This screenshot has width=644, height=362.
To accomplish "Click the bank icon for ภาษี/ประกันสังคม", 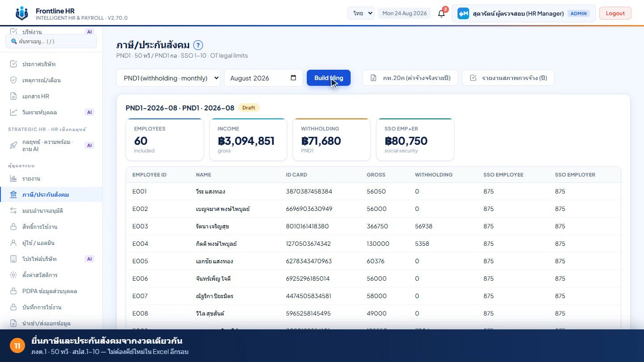I will pos(13,194).
